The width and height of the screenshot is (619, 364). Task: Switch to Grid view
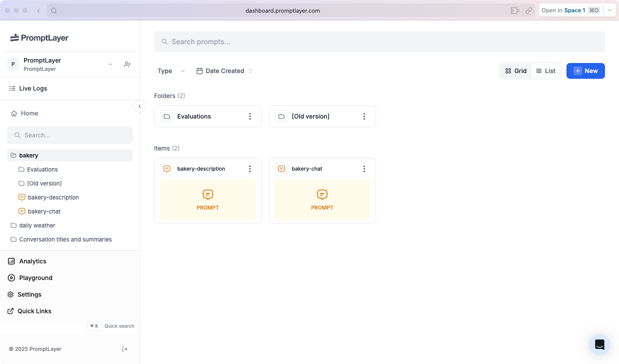516,71
